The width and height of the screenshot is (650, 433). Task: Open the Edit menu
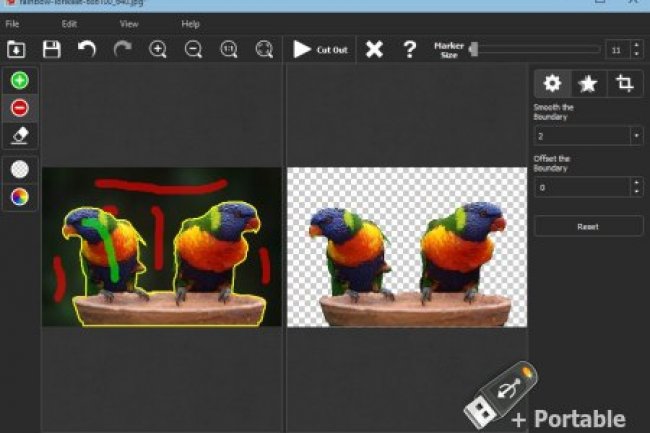pyautogui.click(x=69, y=24)
